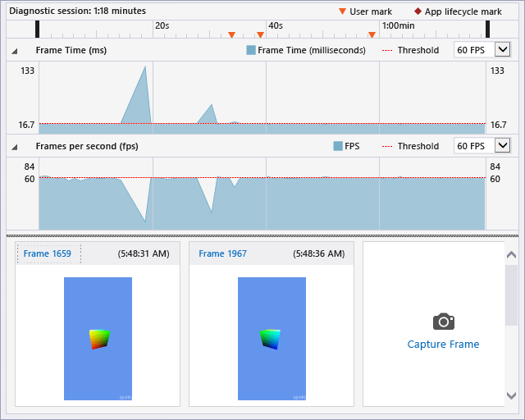Click the App lifecycle mark diamond icon
525x420 pixels.
coord(418,11)
